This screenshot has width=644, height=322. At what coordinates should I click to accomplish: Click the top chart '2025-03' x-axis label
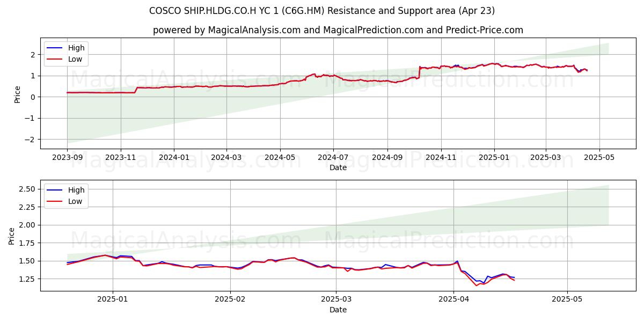click(x=546, y=158)
